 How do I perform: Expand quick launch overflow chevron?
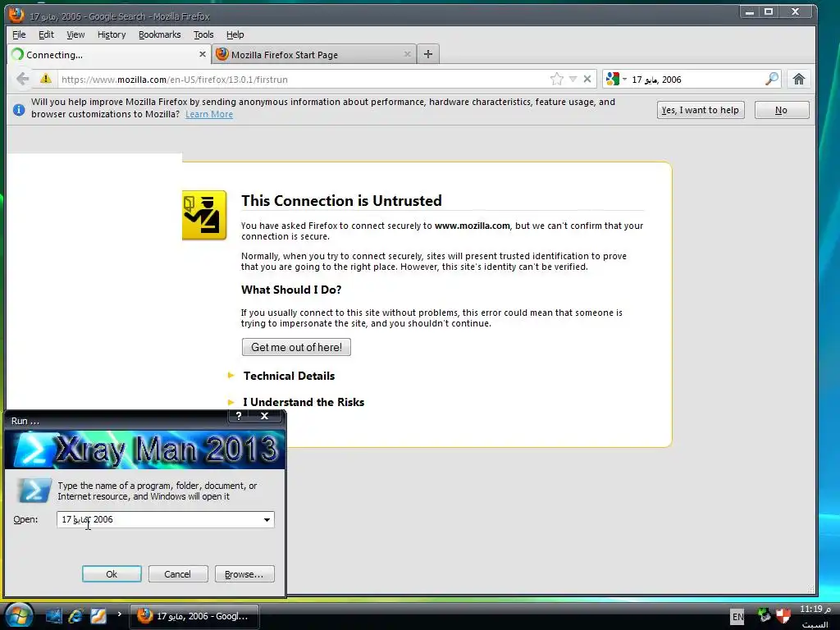[x=120, y=614]
